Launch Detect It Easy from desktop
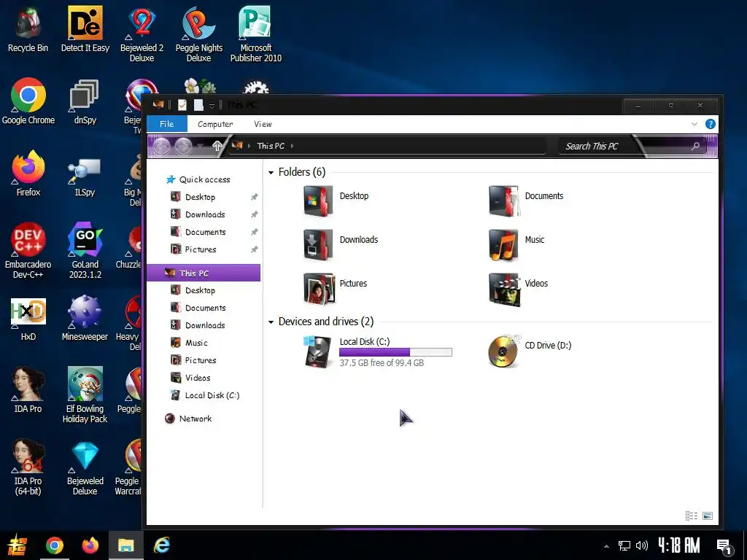 (85, 29)
